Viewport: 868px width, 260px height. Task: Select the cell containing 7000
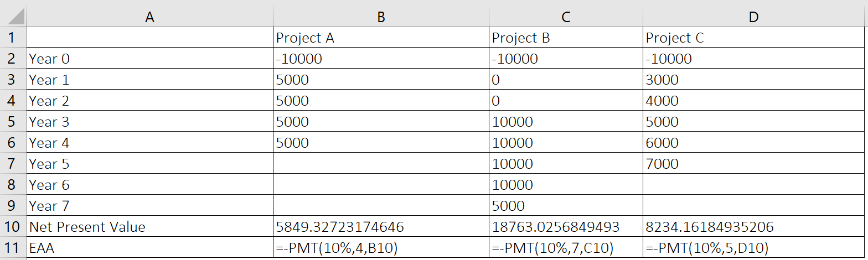click(753, 164)
